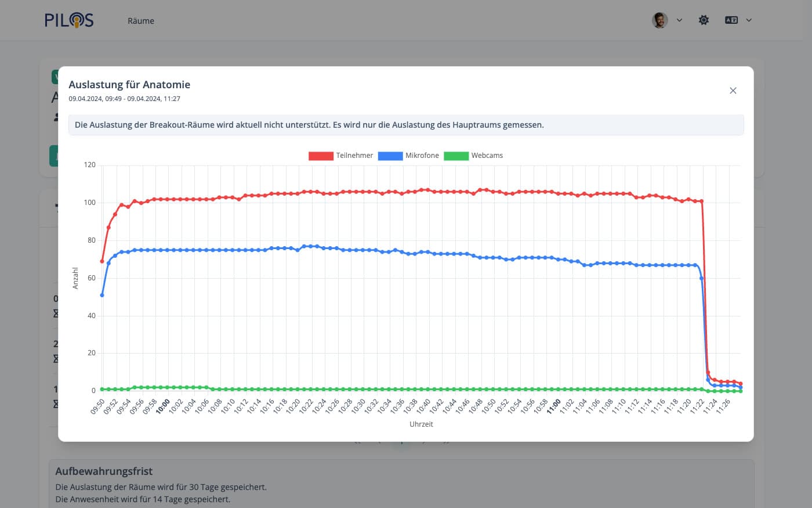
Task: Click the first red Teilnehmer data point
Action: [102, 261]
